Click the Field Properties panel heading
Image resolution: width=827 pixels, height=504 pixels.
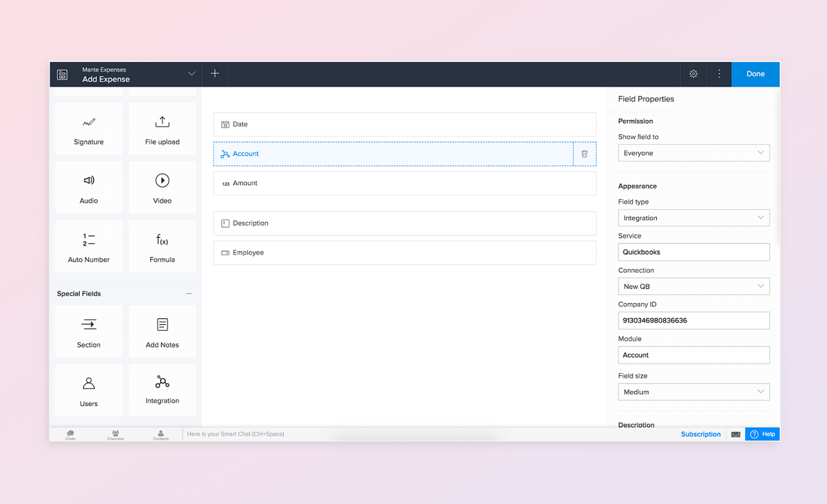pyautogui.click(x=646, y=99)
